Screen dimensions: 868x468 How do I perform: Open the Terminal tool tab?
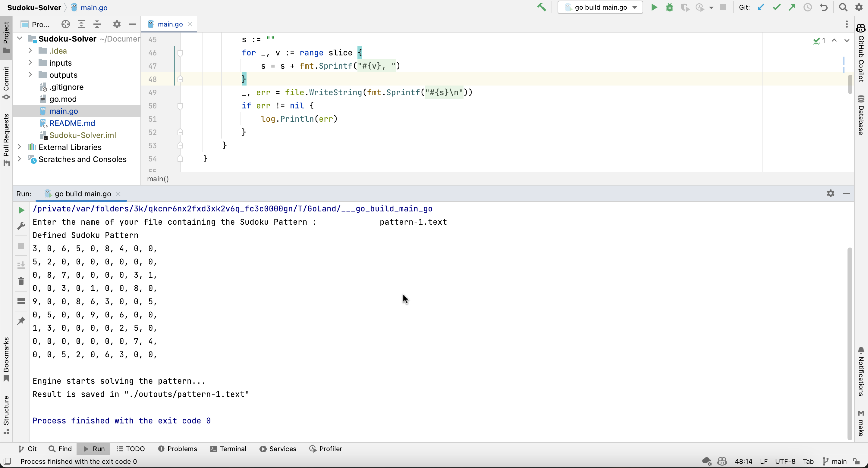(228, 449)
